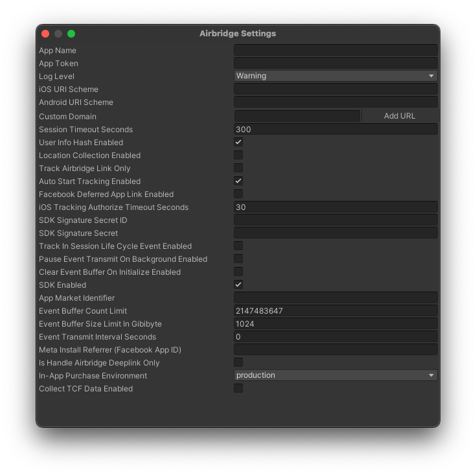476x475 pixels.
Task: Click the App Token input field
Action: (x=335, y=63)
